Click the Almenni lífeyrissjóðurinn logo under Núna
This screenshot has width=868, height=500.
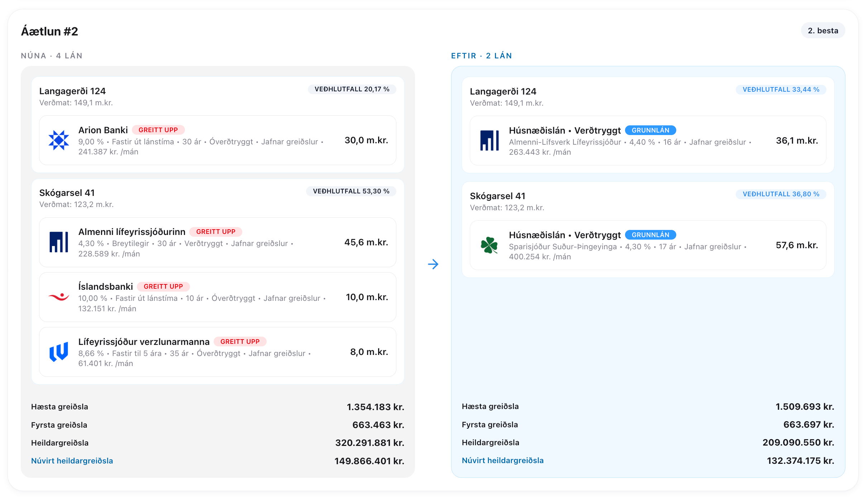(x=59, y=242)
